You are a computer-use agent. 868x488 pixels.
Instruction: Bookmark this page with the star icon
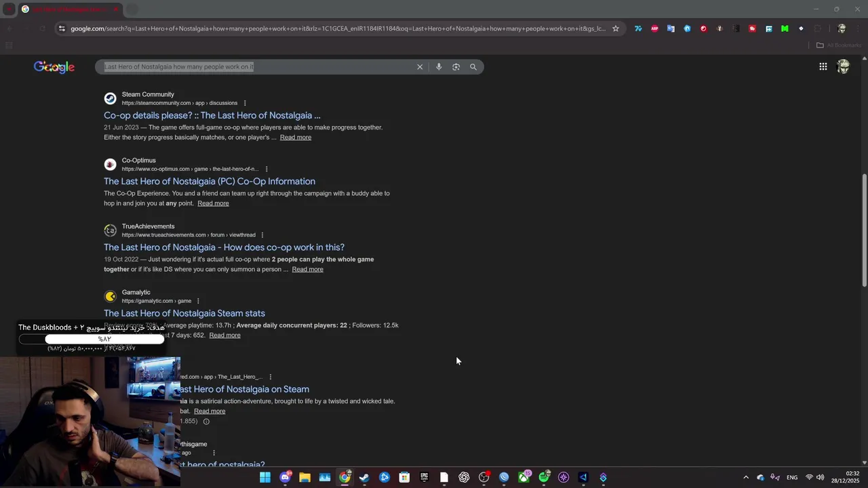(x=616, y=28)
